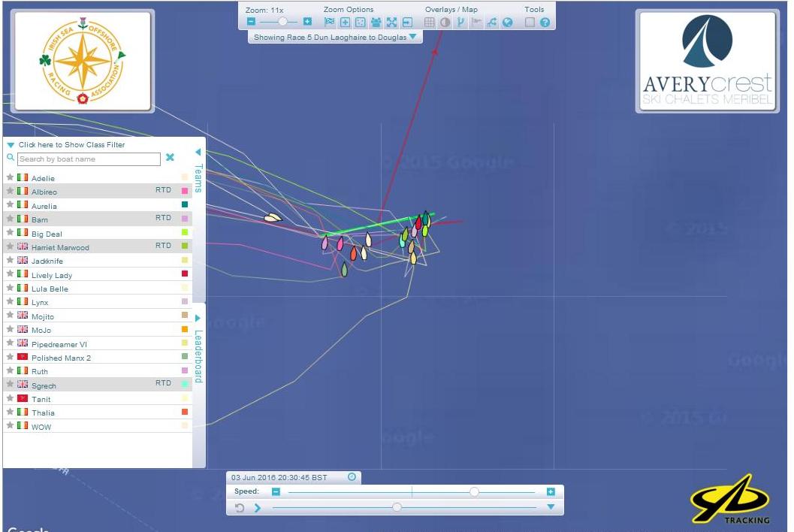This screenshot has height=532, width=794.
Task: Click the checkered flags zoom option icon
Action: pos(329,22)
